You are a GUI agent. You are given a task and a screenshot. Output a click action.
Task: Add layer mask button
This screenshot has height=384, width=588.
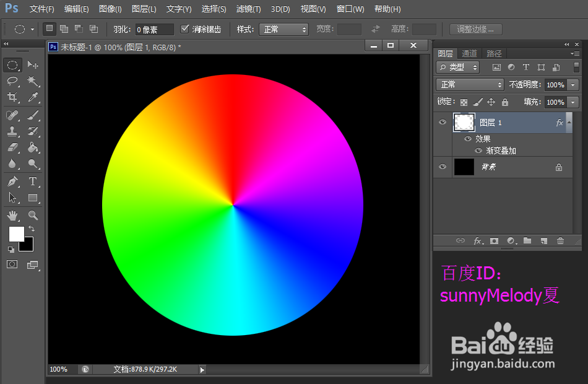[495, 241]
